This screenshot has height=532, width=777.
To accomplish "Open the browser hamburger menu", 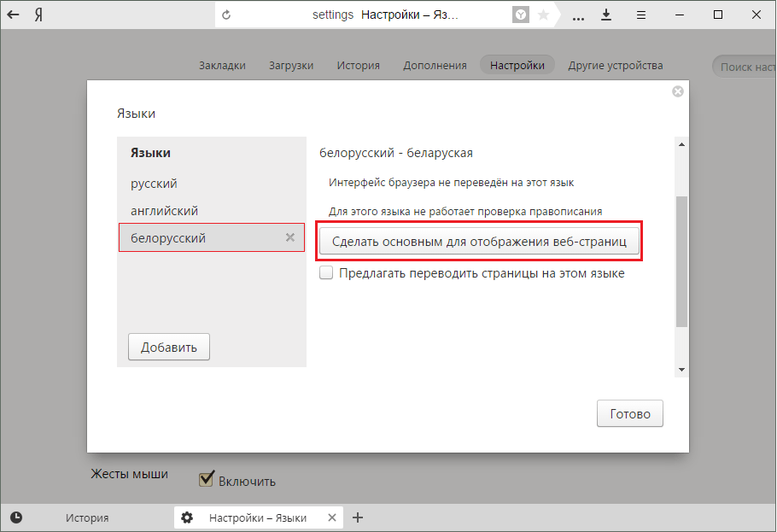I will tap(640, 15).
